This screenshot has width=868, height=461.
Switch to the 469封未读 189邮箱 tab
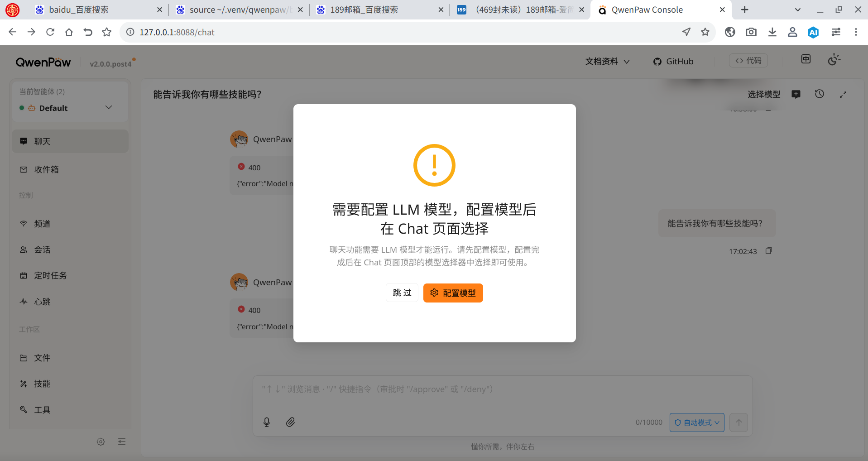click(520, 10)
